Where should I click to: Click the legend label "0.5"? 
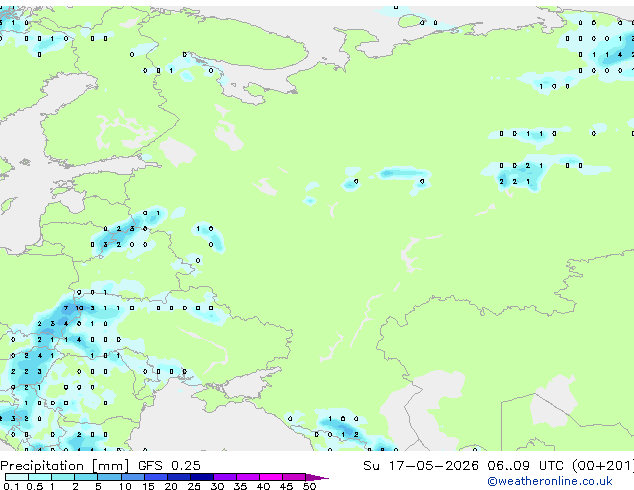[35, 486]
